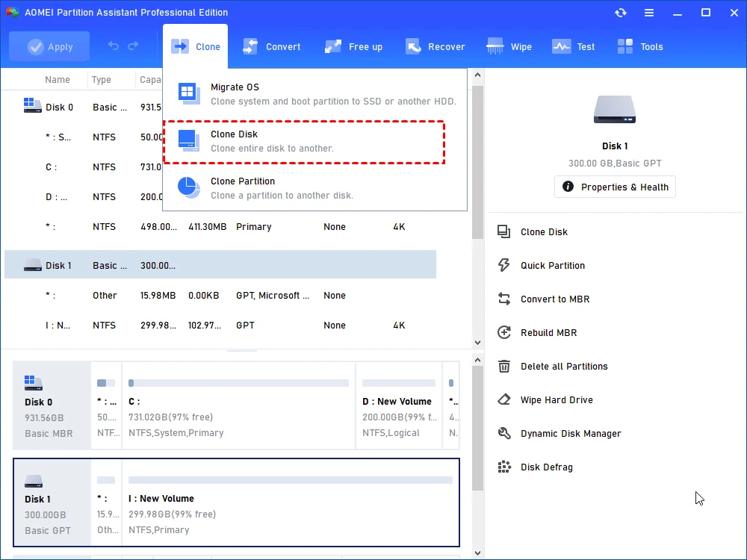This screenshot has height=560, width=747.
Task: Open the Clone menu tab
Action: coord(195,46)
